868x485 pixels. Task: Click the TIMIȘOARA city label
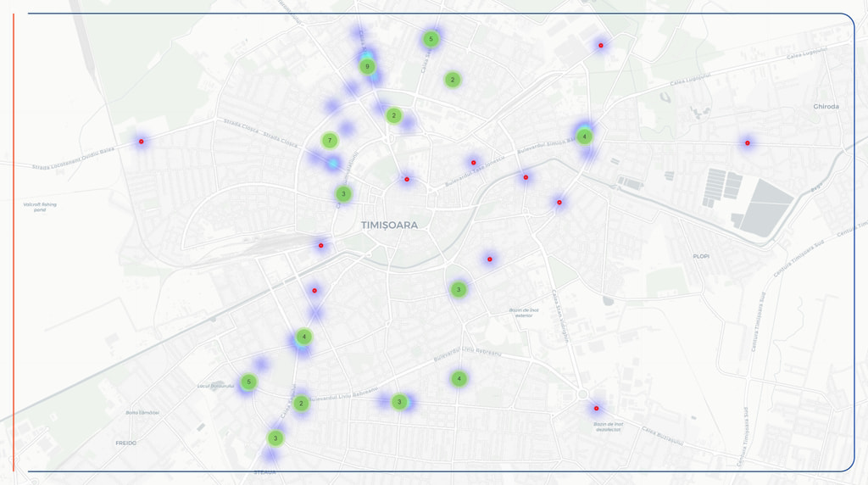[x=390, y=226]
